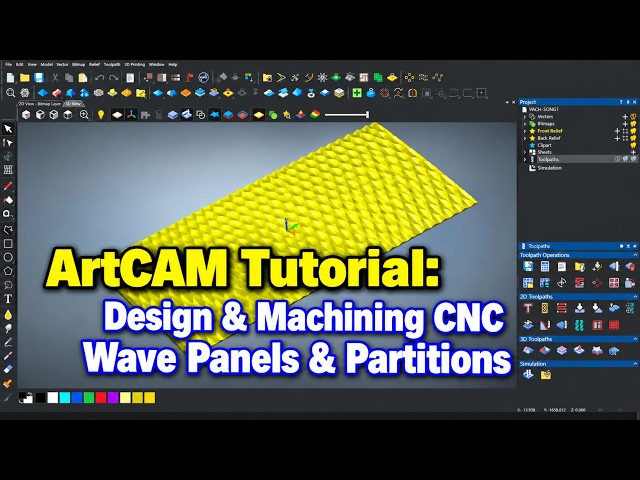Click the New Model file icon
Screen dimensions: 640x480
[x=10, y=77]
